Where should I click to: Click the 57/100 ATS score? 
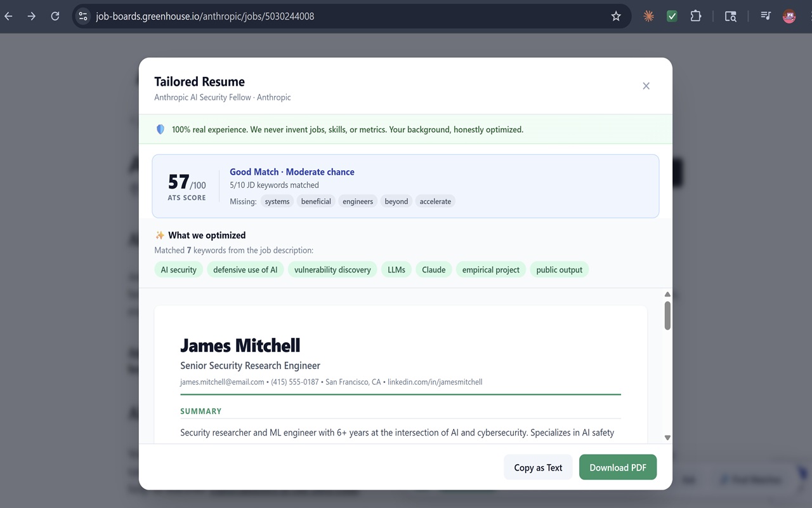(x=187, y=182)
